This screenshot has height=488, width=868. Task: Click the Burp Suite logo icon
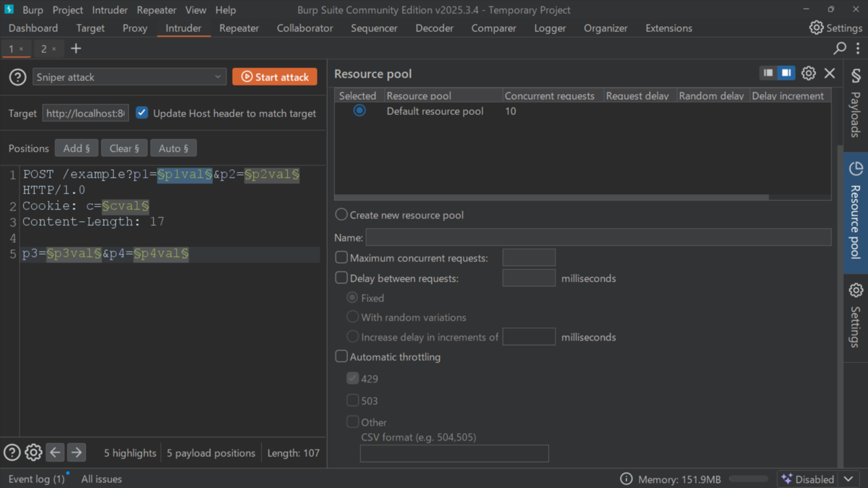click(9, 10)
